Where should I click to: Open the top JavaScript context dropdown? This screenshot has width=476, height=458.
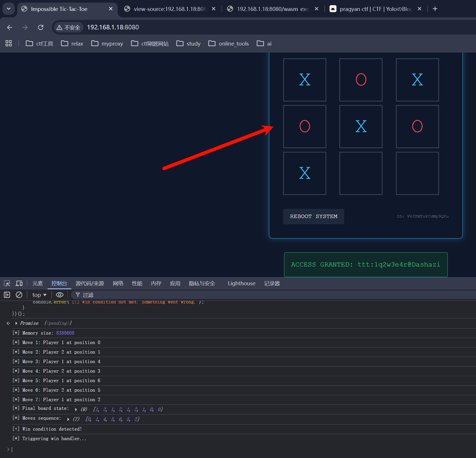point(39,295)
